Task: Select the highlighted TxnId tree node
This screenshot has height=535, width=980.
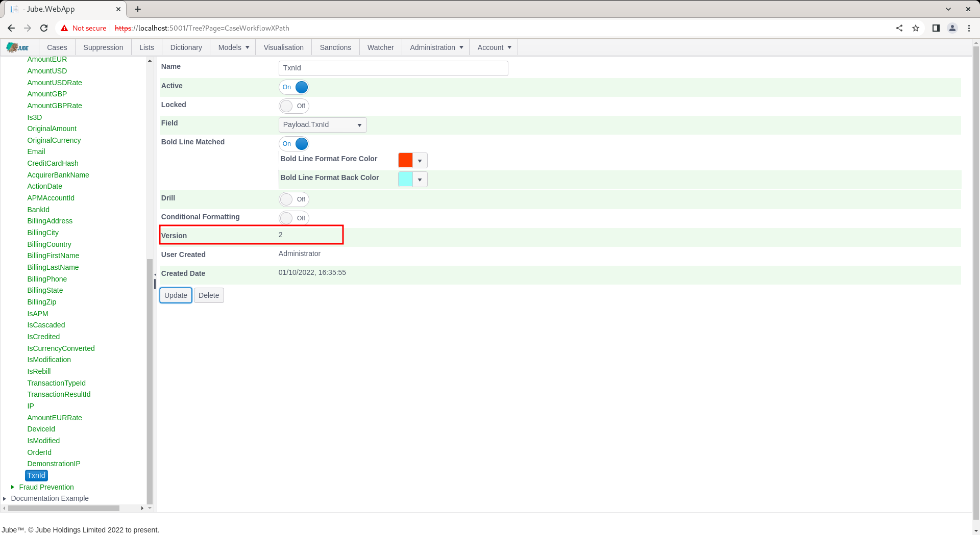Action: pyautogui.click(x=36, y=475)
